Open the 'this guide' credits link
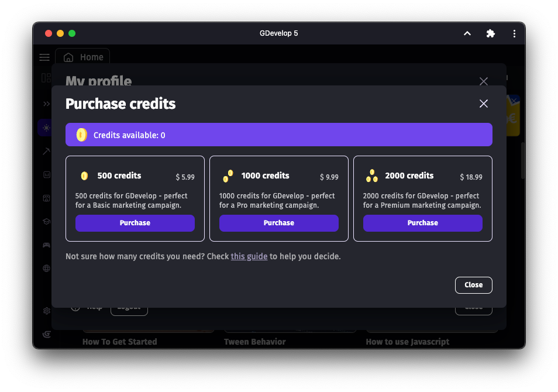The image size is (558, 392). click(249, 256)
